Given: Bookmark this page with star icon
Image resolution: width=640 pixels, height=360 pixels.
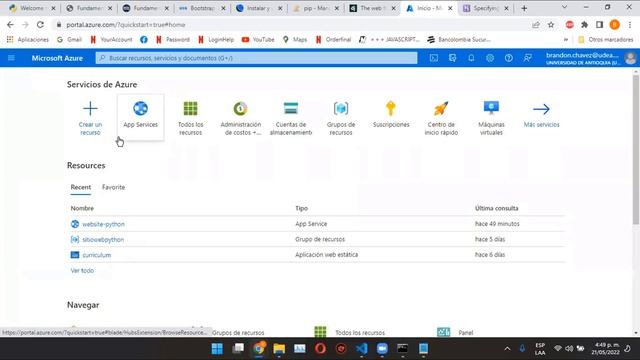Looking at the screenshot, I should [x=551, y=25].
